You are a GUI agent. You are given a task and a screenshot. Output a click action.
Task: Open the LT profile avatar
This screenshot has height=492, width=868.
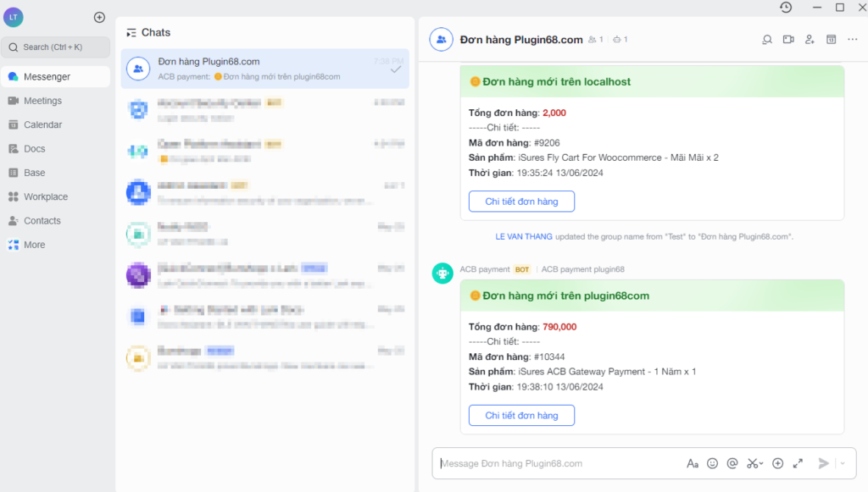click(14, 17)
